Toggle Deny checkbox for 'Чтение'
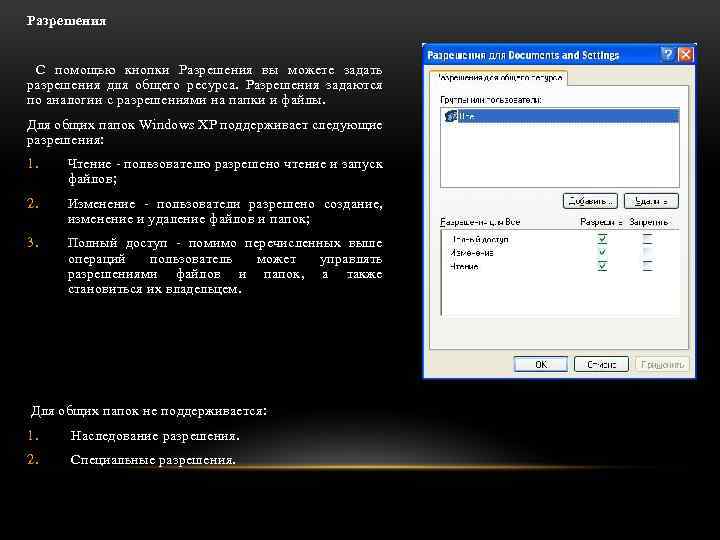720x540 pixels. [647, 266]
